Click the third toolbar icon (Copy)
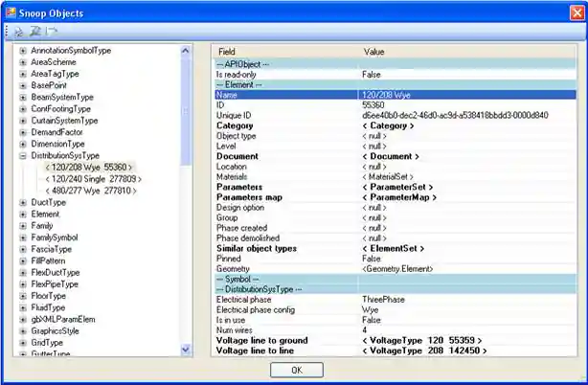 click(x=51, y=32)
